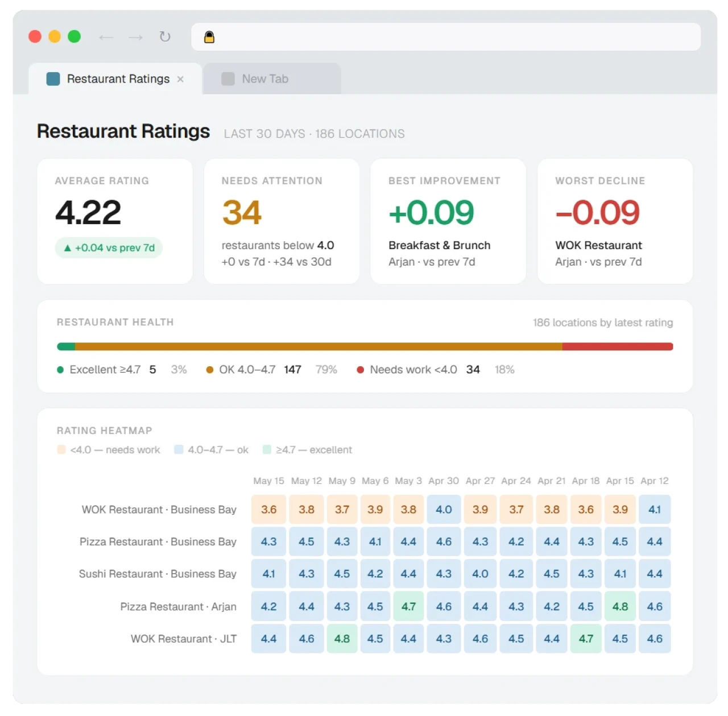Switch to the New Tab tab
Image resolution: width=728 pixels, height=716 pixels.
tap(272, 79)
